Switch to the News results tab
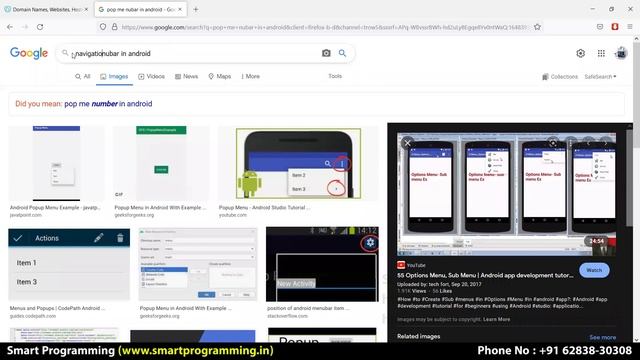The height and width of the screenshot is (360, 640). point(187,76)
